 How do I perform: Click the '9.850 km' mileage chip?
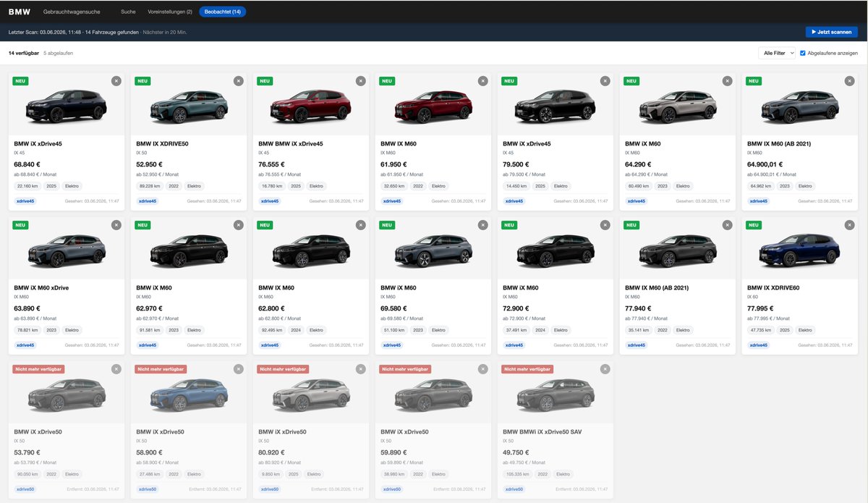(x=269, y=474)
